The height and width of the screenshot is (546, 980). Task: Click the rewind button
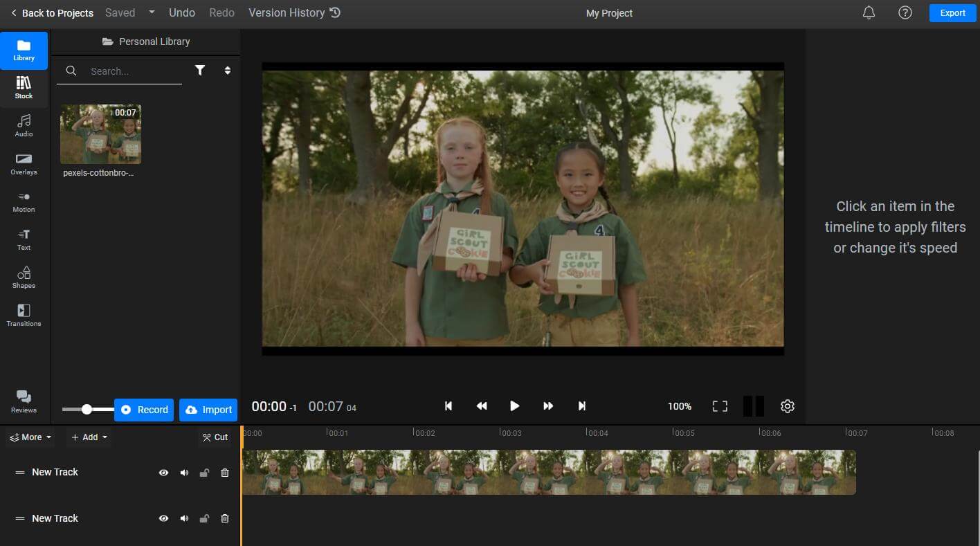coord(482,406)
